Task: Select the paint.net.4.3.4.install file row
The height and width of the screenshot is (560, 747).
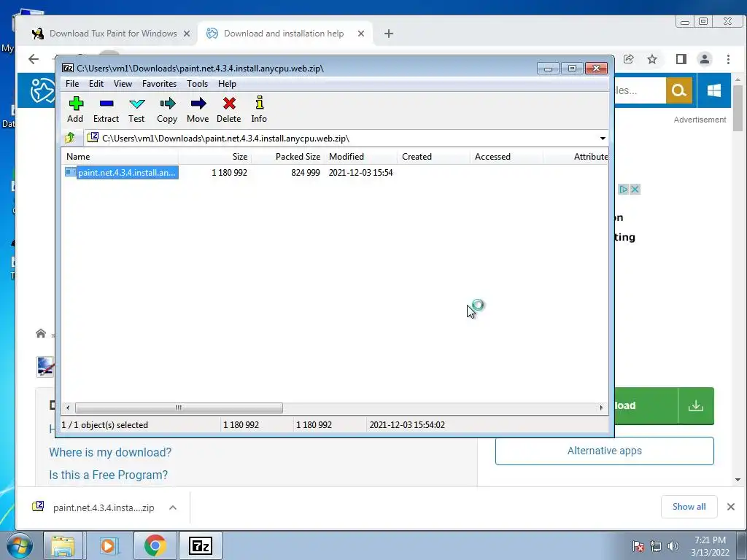Action: (122, 172)
